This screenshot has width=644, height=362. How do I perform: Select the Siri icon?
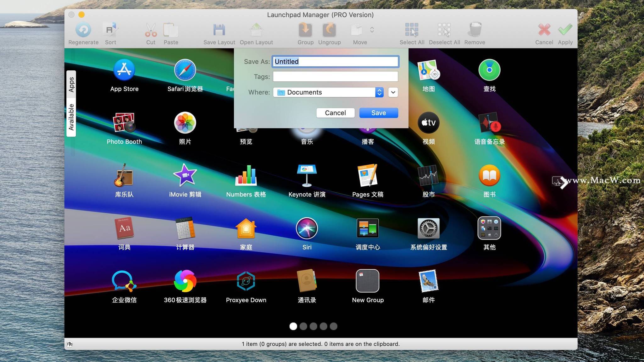coord(307,228)
